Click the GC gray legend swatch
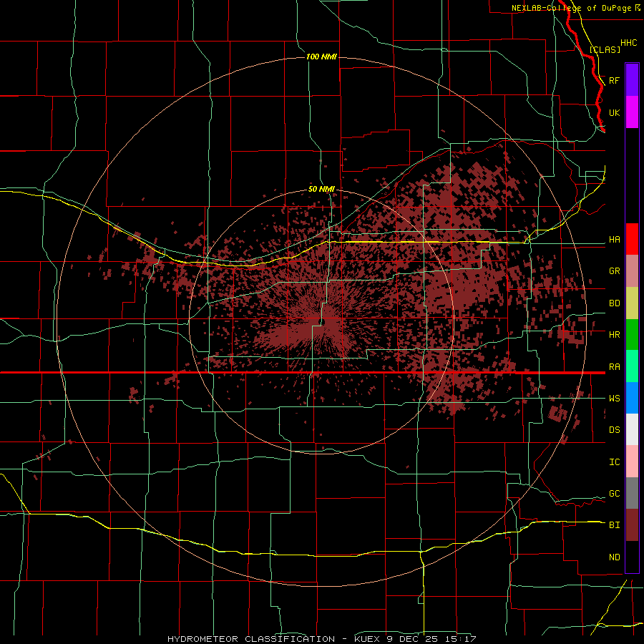 [x=632, y=493]
